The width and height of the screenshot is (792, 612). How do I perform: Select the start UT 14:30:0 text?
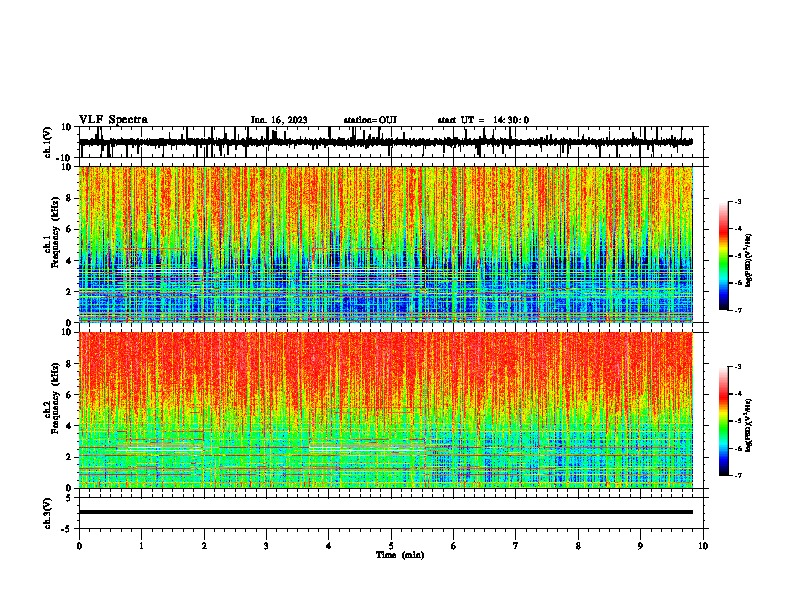tap(483, 120)
